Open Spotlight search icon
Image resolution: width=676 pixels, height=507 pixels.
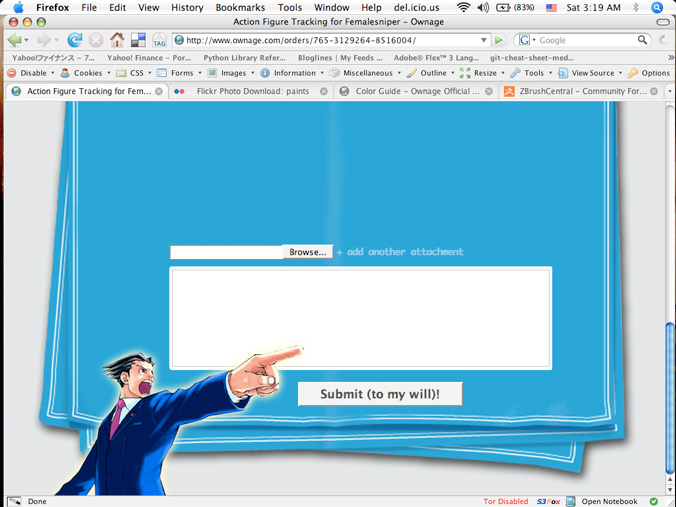click(657, 7)
